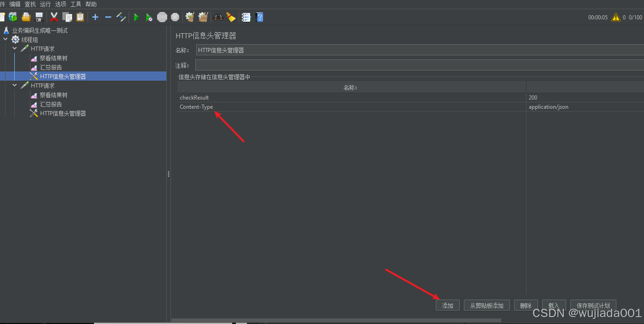
Task: Click the minus Collapse All icon
Action: (x=108, y=17)
